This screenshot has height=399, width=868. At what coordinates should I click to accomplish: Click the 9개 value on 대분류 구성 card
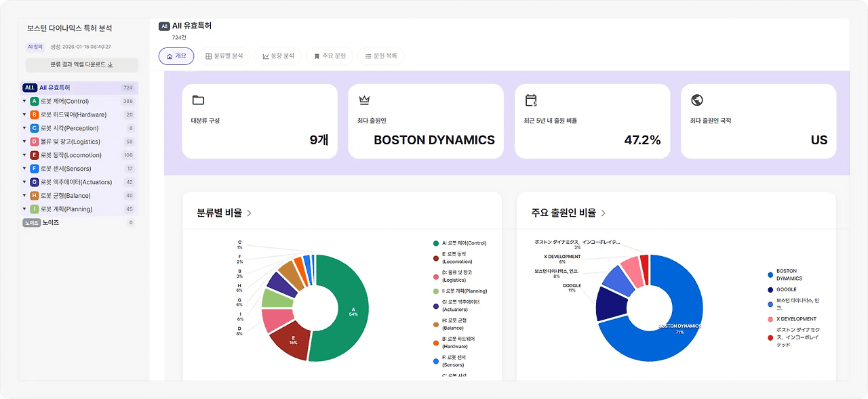pos(319,140)
